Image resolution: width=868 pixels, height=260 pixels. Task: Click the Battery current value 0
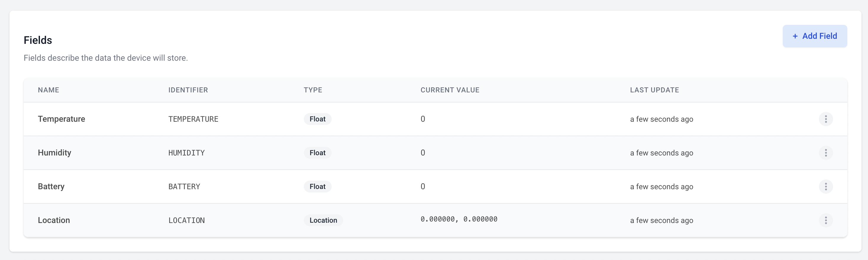tap(422, 187)
